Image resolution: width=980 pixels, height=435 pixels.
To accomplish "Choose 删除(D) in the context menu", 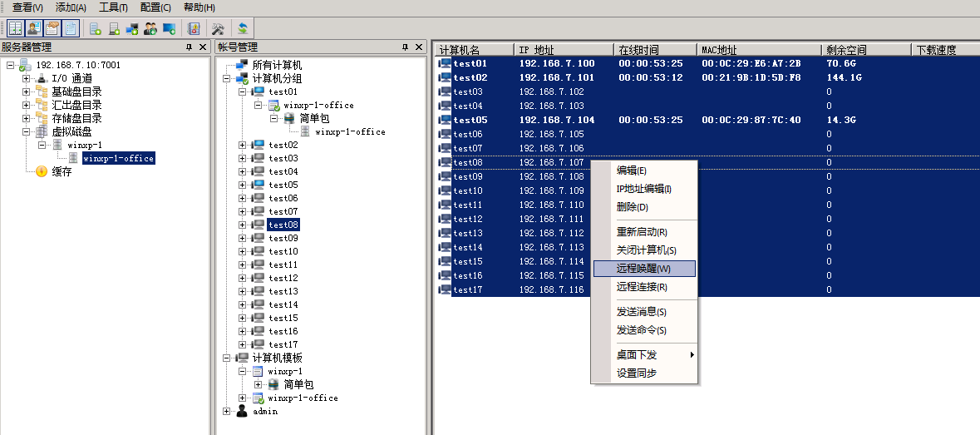I will (643, 207).
